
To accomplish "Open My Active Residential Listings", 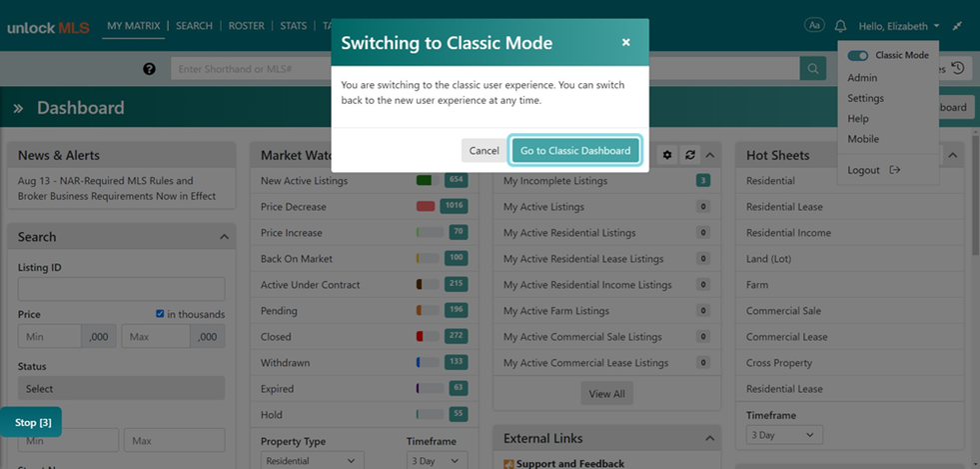I will coord(569,233).
